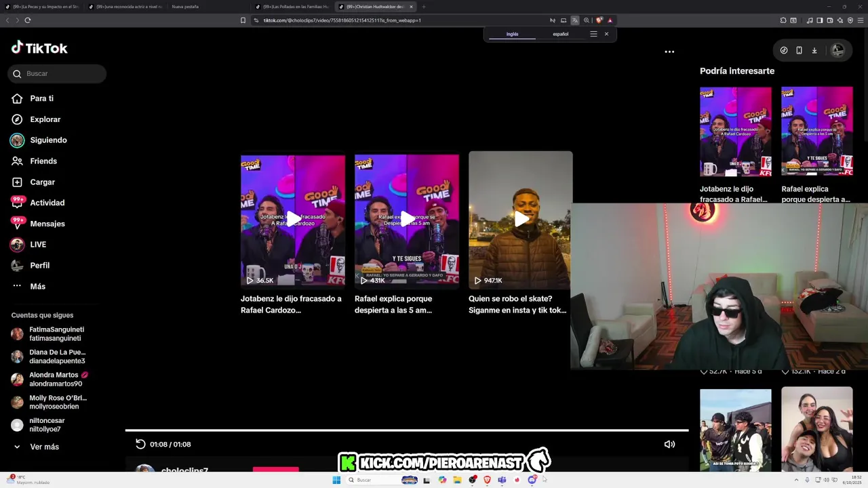The width and height of the screenshot is (868, 488).
Task: Open title link Jotabenz le dijo fracasado a Rafael Cardozo
Action: [x=291, y=304]
